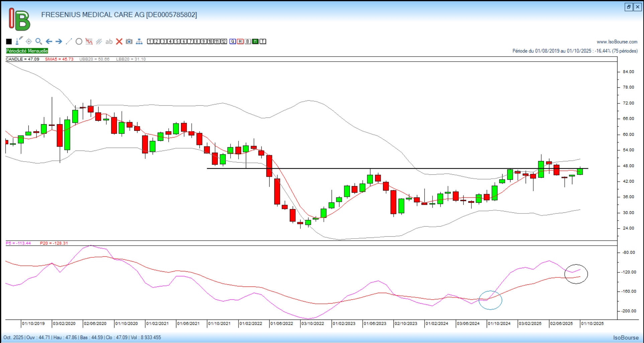644x343 pixels.
Task: Click the magnifier zoom tool
Action: (39, 41)
